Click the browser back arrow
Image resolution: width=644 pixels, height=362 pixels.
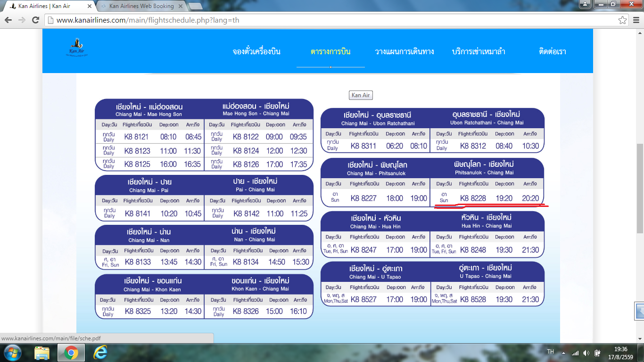[x=8, y=20]
